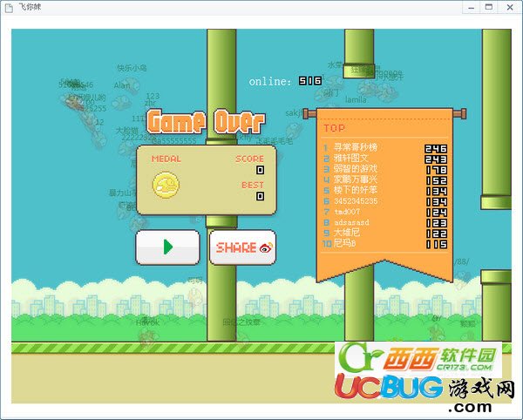Viewport: 523px width, 420px height.
Task: Click the score value 115
Action: [437, 244]
